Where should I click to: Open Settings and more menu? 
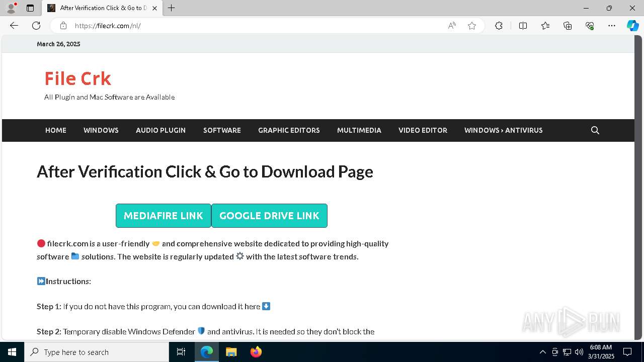(x=612, y=26)
